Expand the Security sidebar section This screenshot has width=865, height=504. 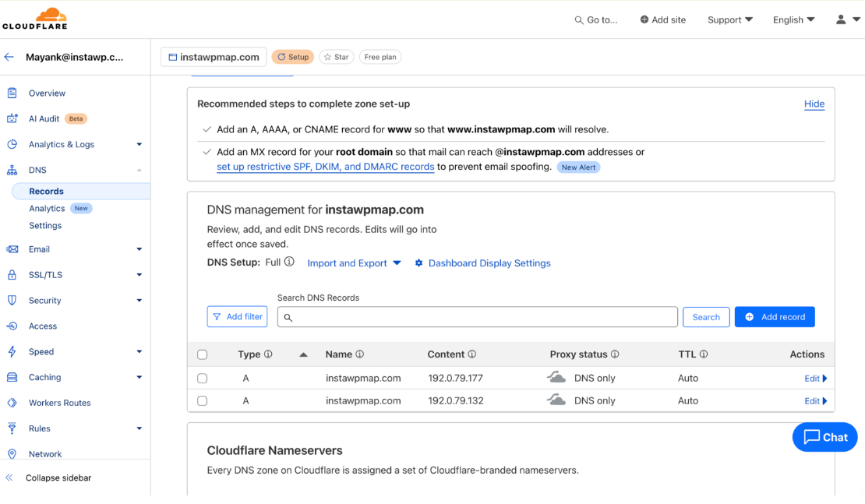click(139, 301)
